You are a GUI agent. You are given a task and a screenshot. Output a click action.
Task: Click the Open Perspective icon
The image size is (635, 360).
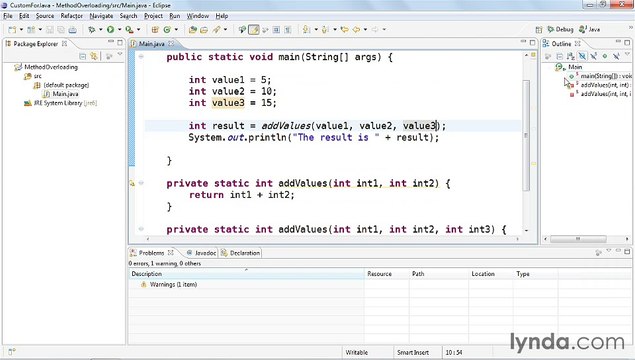click(x=539, y=30)
